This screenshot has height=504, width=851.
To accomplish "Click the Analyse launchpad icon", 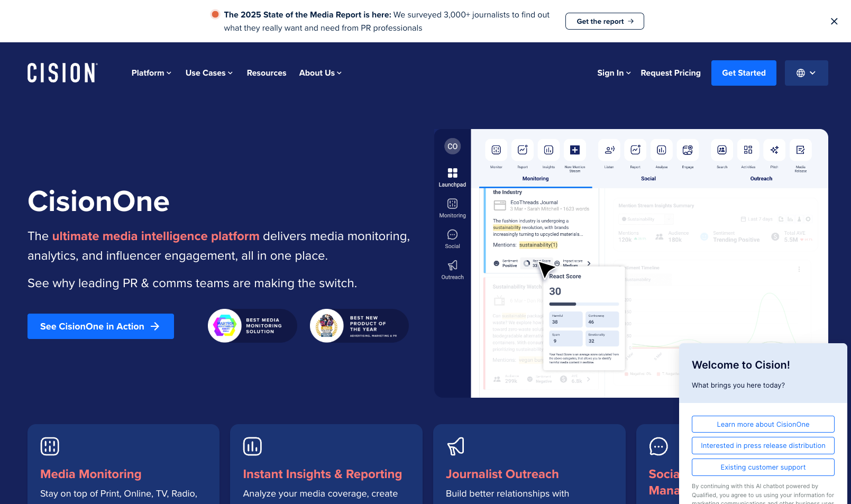I will pos(662,150).
